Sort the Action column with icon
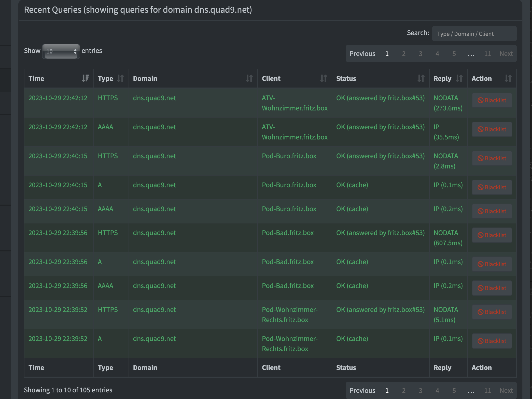The height and width of the screenshot is (399, 532). point(508,78)
